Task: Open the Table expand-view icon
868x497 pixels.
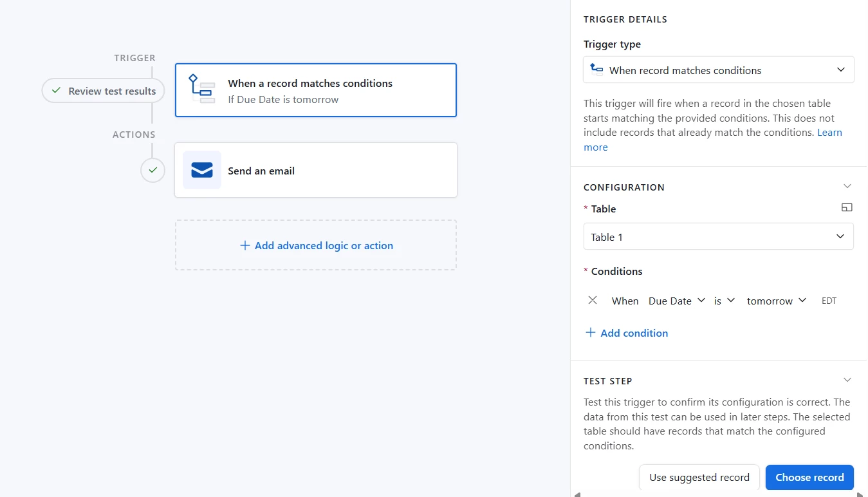Action: click(847, 207)
